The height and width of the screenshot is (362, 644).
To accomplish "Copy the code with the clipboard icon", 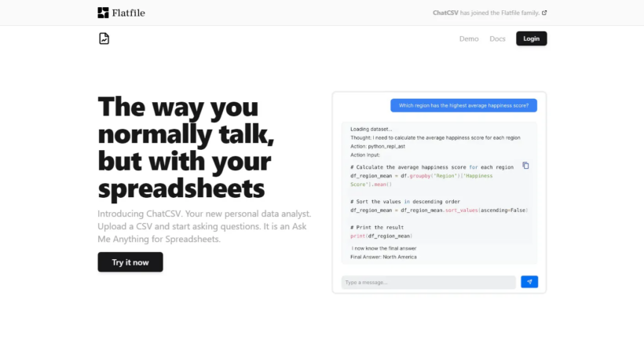I will click(x=525, y=166).
